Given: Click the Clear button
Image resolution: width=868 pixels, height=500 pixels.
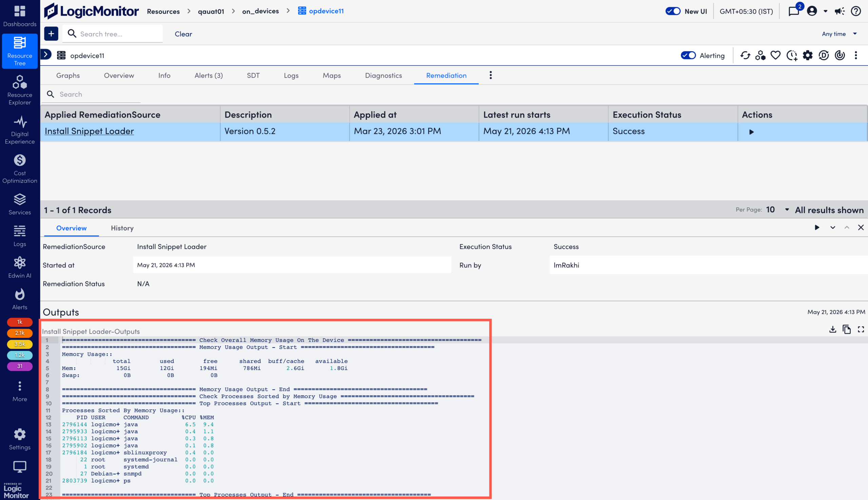Looking at the screenshot, I should [183, 34].
